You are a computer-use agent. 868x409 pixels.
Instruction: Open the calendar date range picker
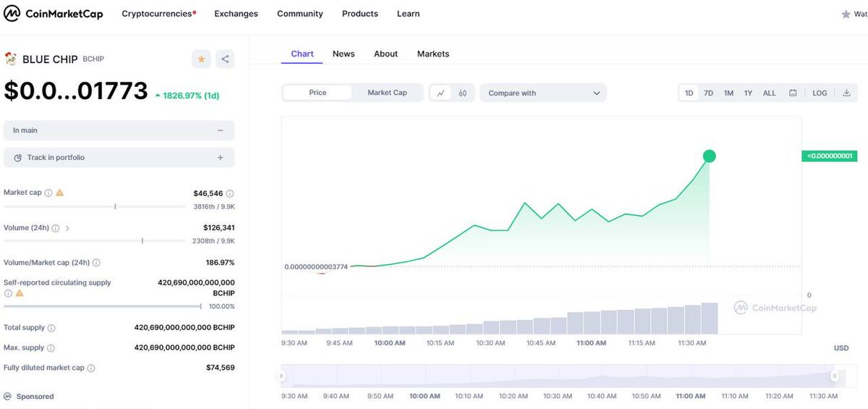coord(793,93)
